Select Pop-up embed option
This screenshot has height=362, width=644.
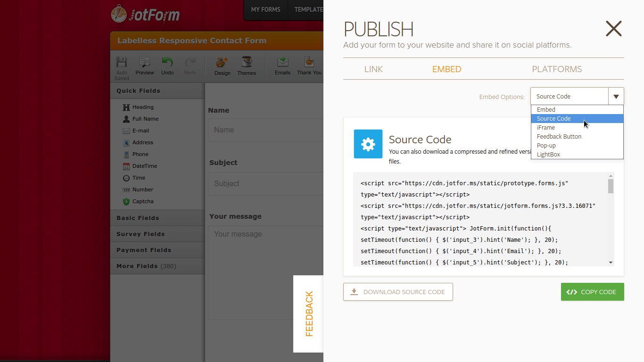[577, 145]
